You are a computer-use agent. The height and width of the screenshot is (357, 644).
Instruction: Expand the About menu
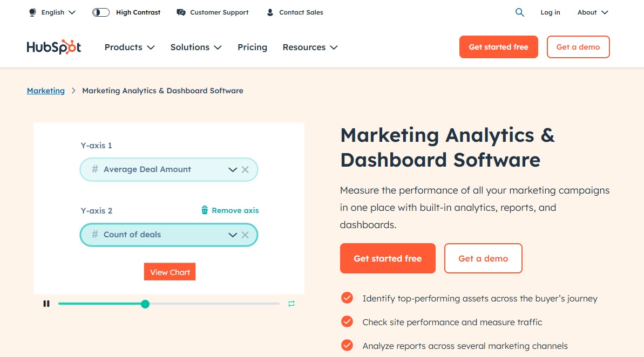coord(593,12)
